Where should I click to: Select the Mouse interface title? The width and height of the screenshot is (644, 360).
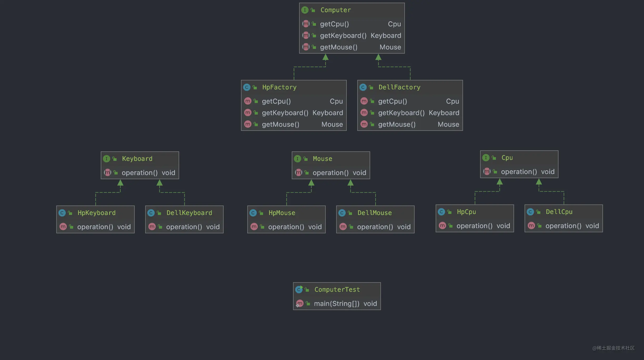point(323,159)
